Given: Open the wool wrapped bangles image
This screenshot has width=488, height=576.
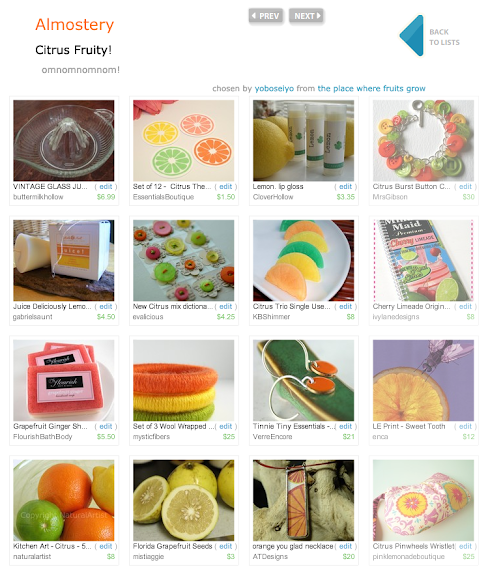Looking at the screenshot, I should (183, 381).
